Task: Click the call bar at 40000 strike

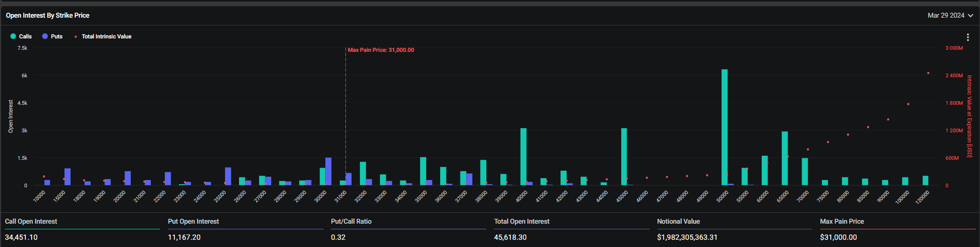Action: click(523, 157)
